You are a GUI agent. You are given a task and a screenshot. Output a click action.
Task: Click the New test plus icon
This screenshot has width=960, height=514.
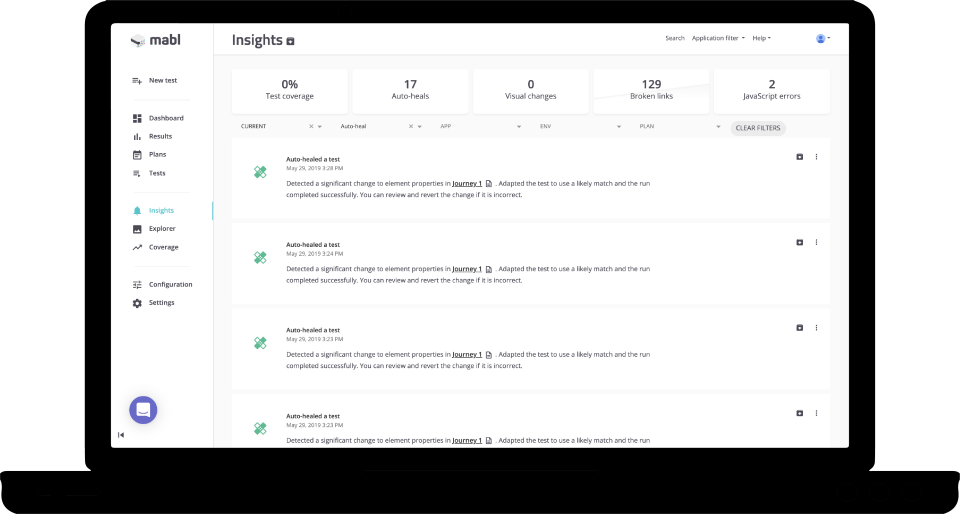click(137, 81)
